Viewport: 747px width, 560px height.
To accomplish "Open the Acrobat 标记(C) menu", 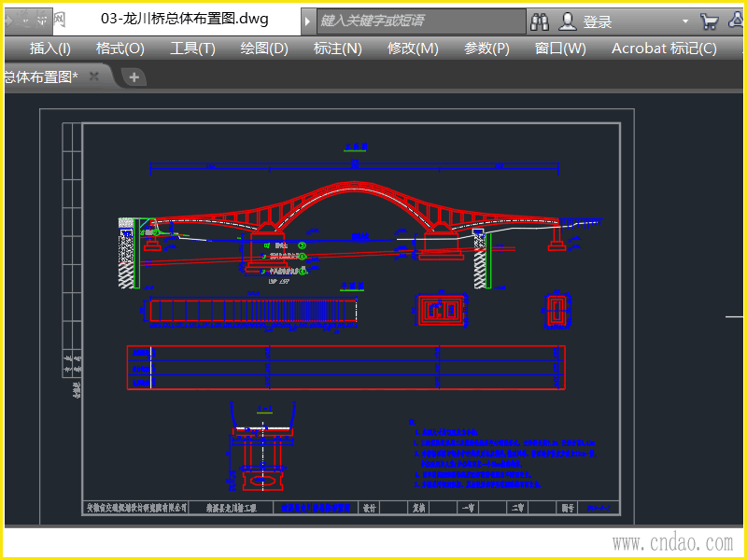I will tap(664, 49).
